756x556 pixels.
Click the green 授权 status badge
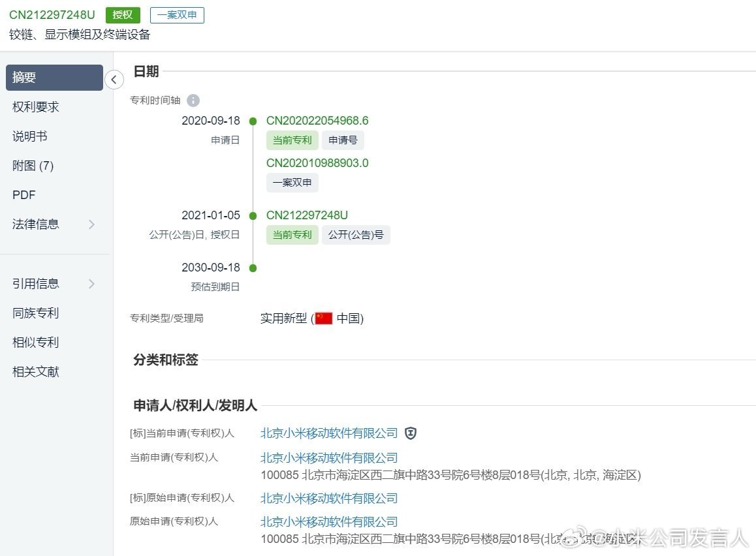[123, 15]
